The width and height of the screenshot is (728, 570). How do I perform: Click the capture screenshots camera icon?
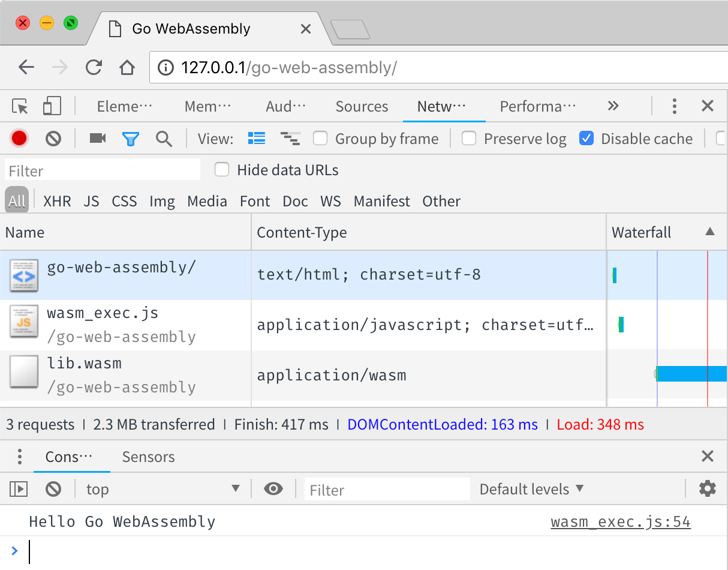tap(98, 139)
